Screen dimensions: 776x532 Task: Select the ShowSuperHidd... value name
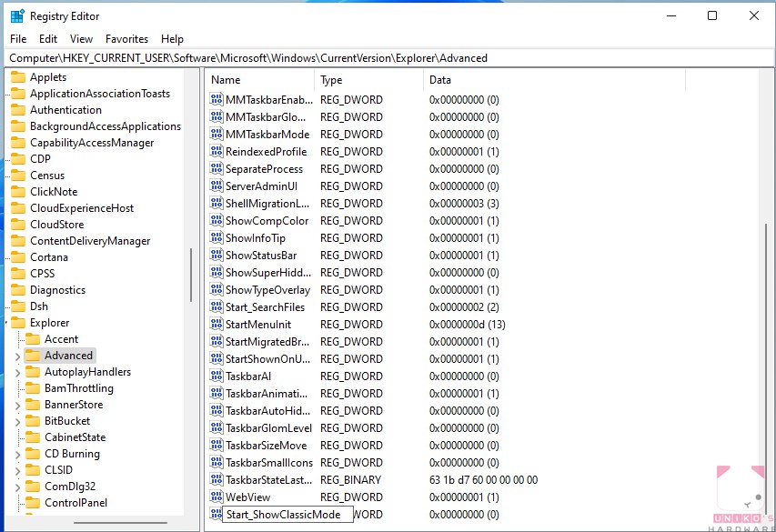pos(268,273)
